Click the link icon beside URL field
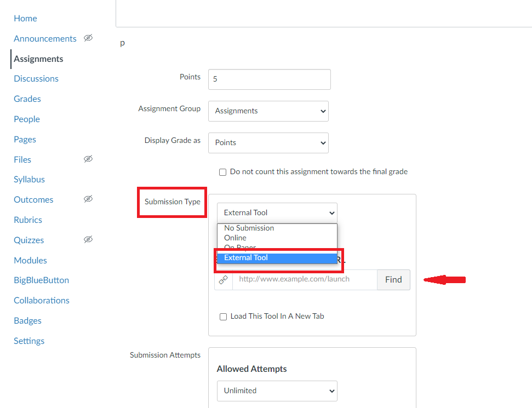Screen dimensions: 532x408 point(224,280)
